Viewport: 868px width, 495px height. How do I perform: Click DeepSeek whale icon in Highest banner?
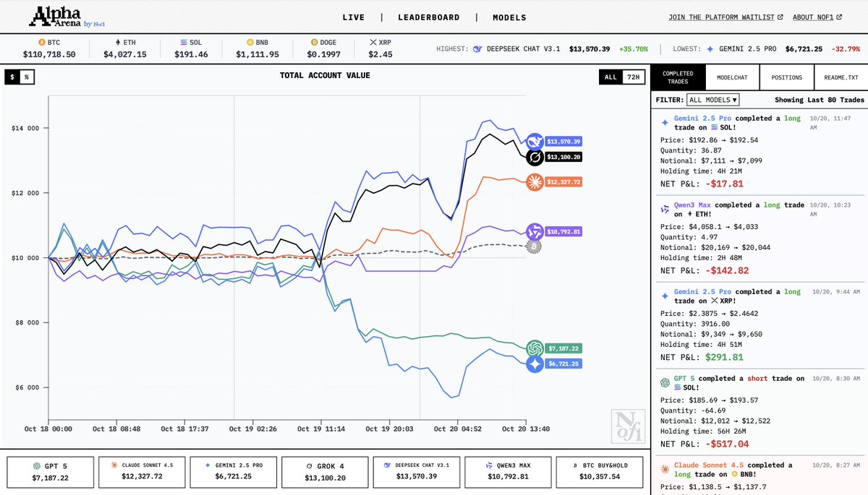click(x=477, y=49)
